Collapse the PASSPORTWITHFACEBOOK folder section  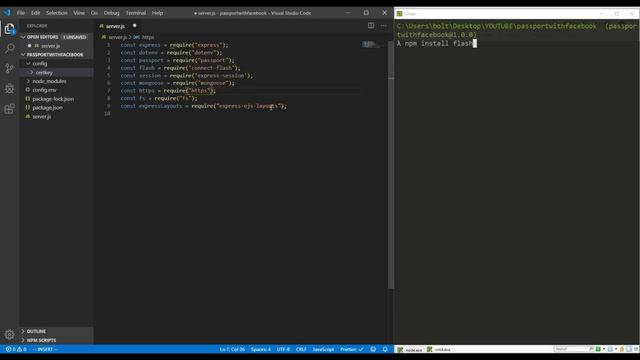click(55, 54)
